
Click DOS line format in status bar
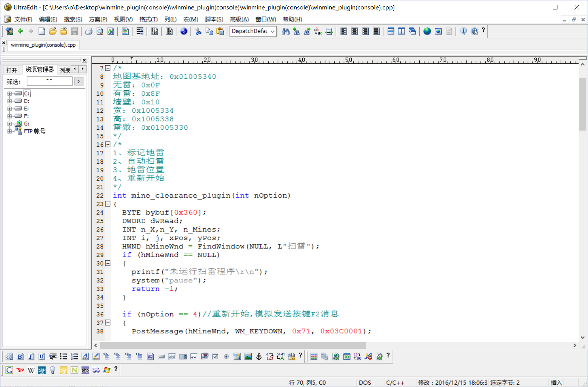click(365, 382)
